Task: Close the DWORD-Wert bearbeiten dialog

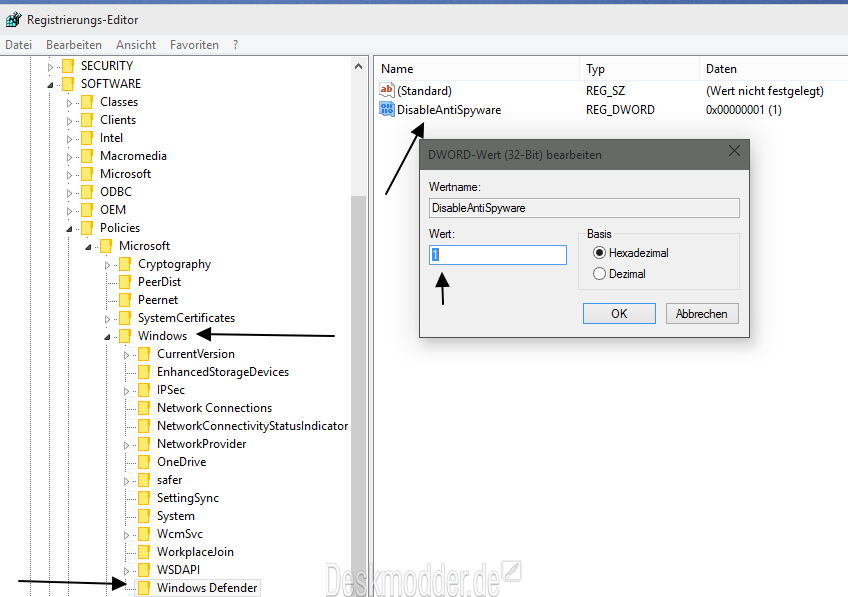Action: click(734, 151)
